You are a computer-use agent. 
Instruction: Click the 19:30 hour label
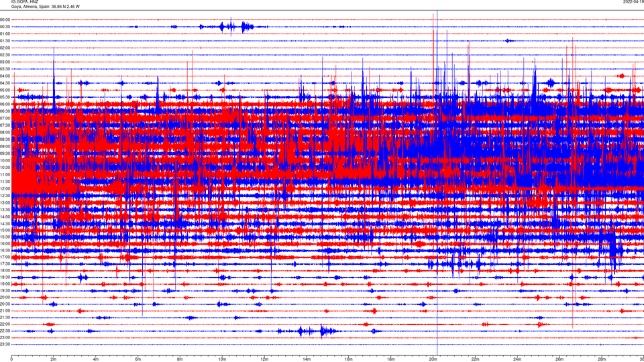point(5,290)
